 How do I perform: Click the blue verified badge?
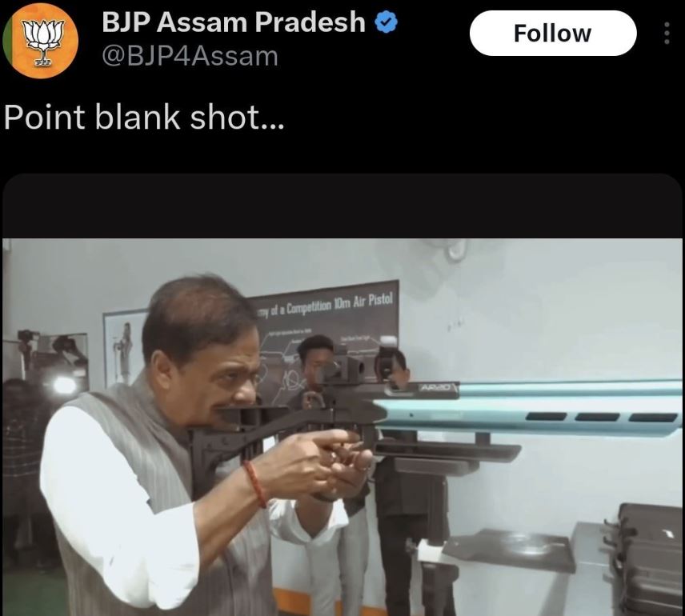coord(387,22)
